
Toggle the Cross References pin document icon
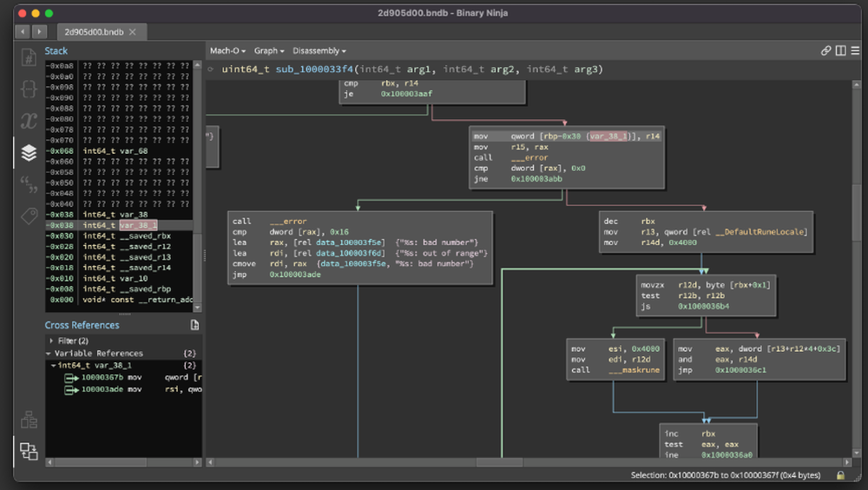[x=194, y=325]
